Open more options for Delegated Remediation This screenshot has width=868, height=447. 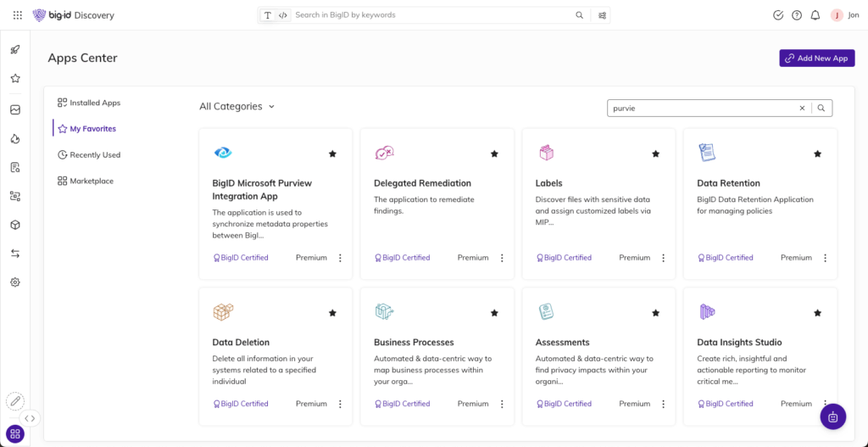point(502,258)
